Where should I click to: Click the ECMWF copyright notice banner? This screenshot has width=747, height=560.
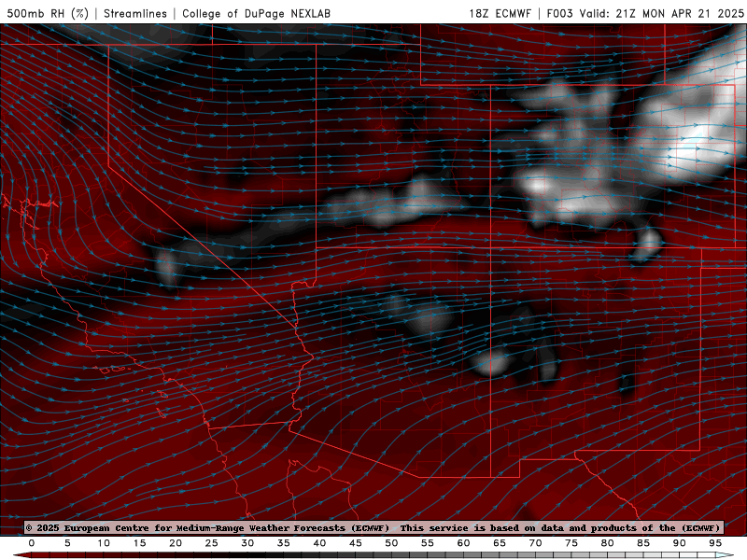tap(374, 527)
